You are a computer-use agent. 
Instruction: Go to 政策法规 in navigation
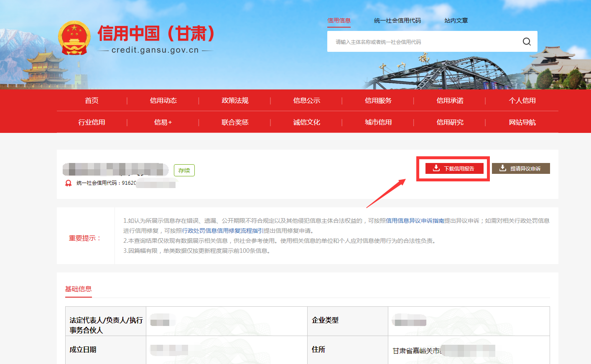(x=235, y=100)
